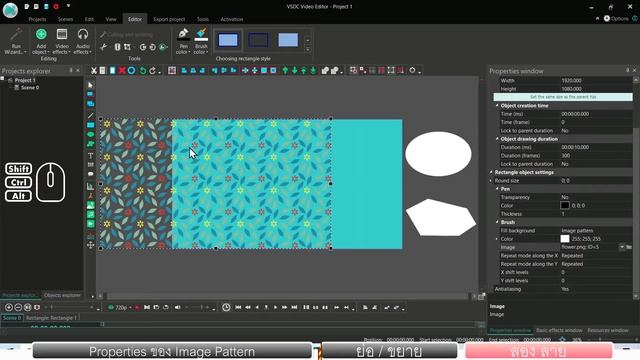Collapse the Object drawing duration section
Image resolution: width=640 pixels, height=360 pixels.
497,139
